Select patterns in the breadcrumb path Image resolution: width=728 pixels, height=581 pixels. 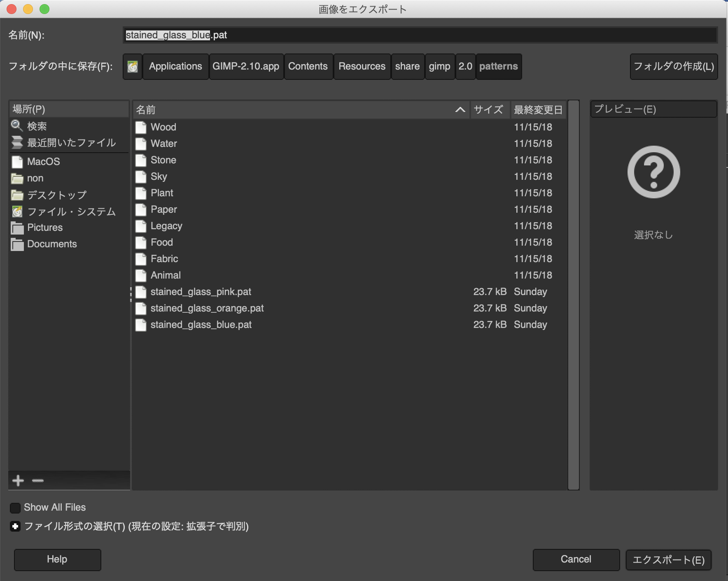point(498,66)
